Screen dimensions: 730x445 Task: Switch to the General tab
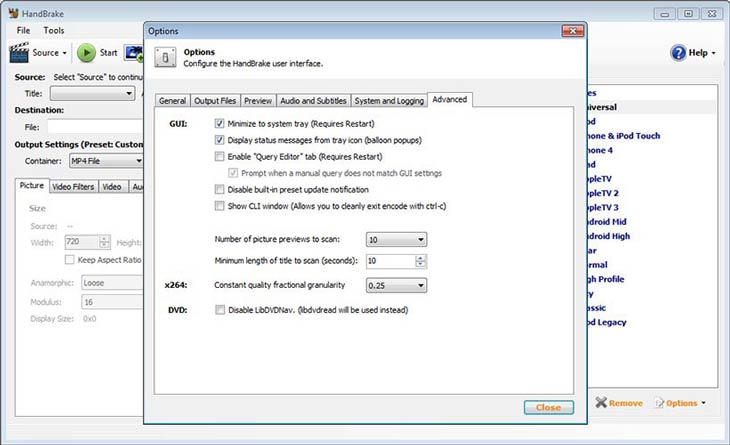click(x=172, y=101)
